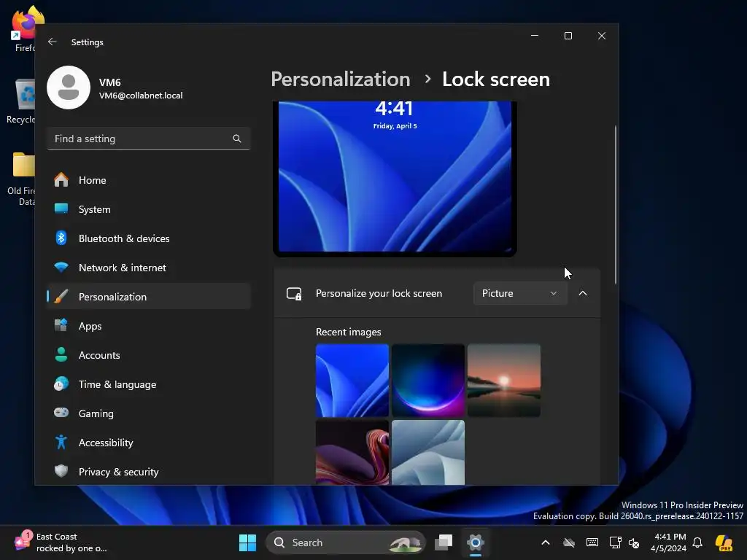This screenshot has width=747, height=560.
Task: Open the East Coast news widget
Action: point(61,542)
